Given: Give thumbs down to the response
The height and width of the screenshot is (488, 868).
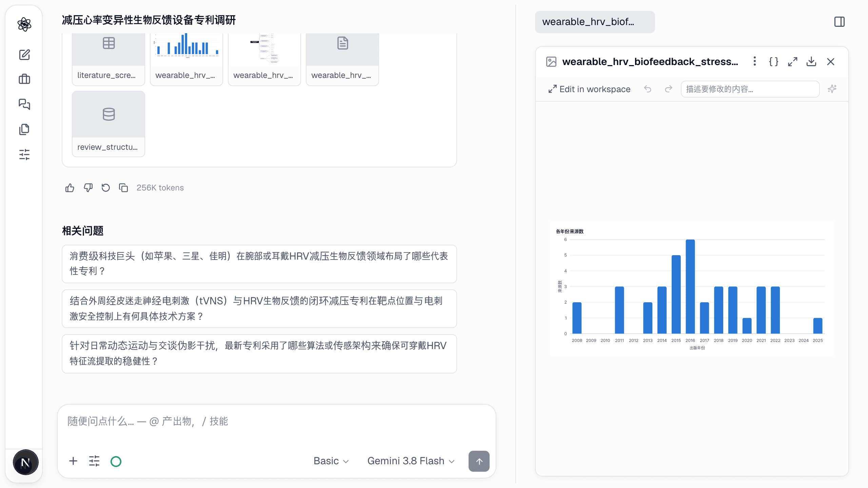Looking at the screenshot, I should 88,188.
